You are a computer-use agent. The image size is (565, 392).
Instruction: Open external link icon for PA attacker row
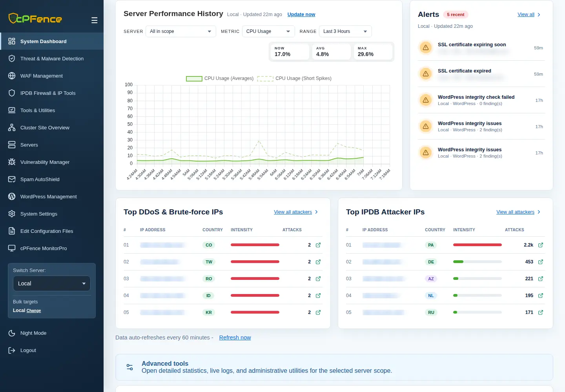(x=541, y=245)
